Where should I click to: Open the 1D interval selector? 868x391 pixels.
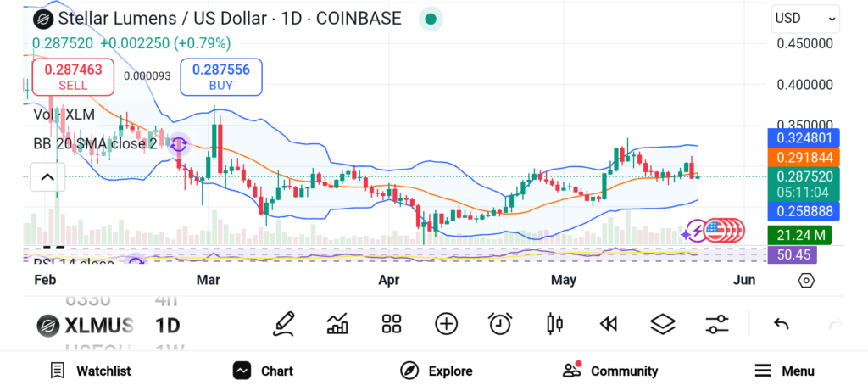click(167, 325)
